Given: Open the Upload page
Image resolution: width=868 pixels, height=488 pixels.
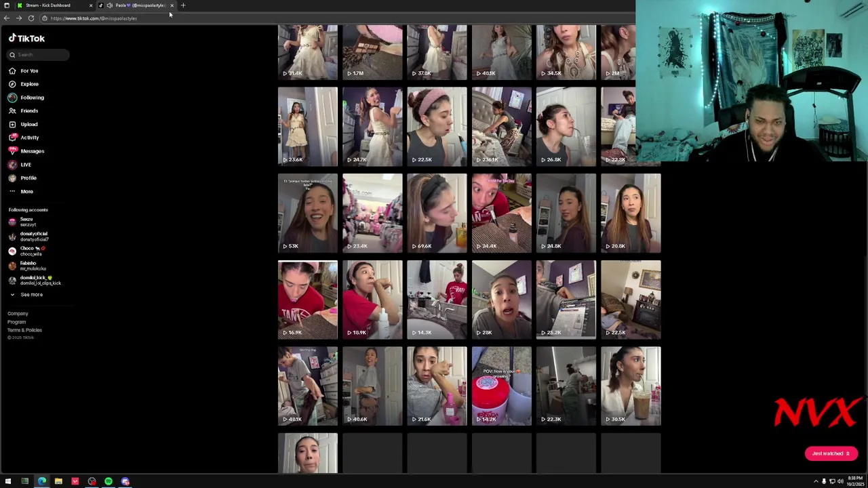Looking at the screenshot, I should coord(24,124).
